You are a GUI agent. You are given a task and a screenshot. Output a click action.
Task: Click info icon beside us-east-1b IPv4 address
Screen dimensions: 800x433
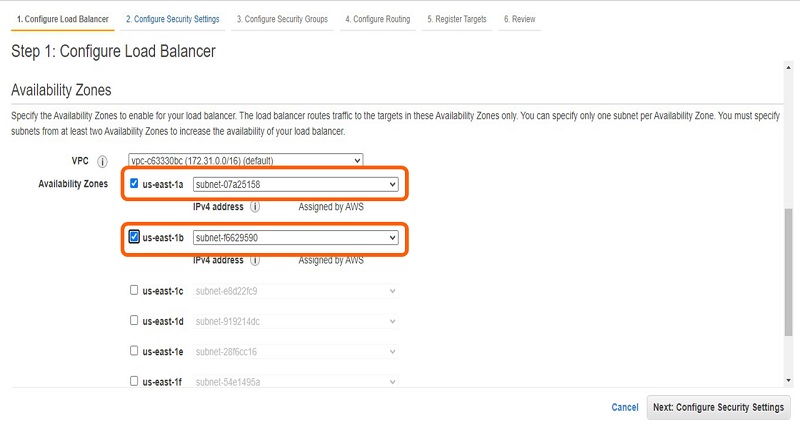coord(255,260)
